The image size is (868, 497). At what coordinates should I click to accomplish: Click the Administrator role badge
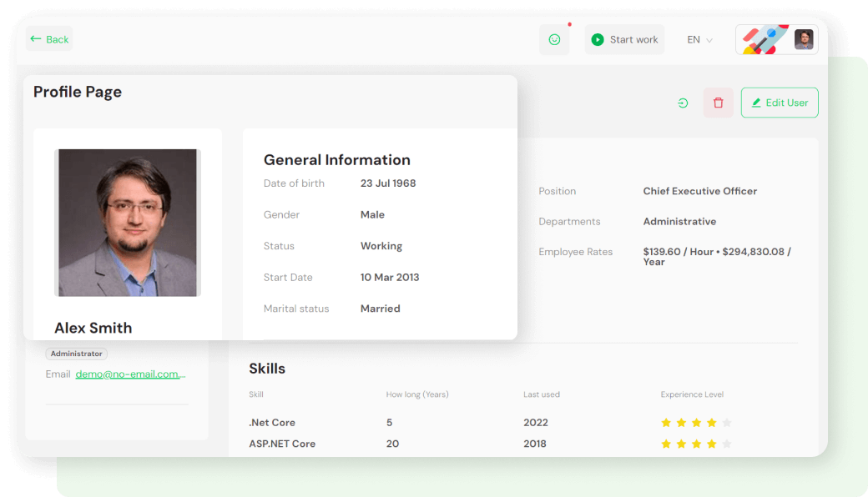[x=76, y=354]
